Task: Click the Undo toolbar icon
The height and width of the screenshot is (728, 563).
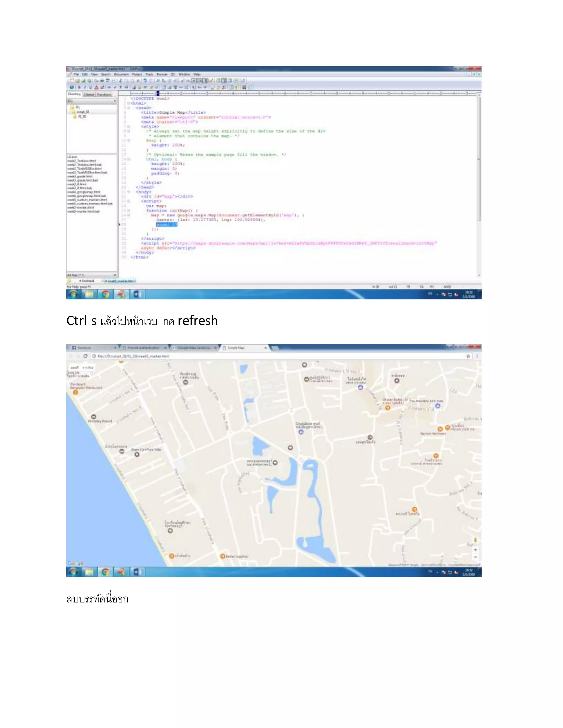Action: (145, 80)
